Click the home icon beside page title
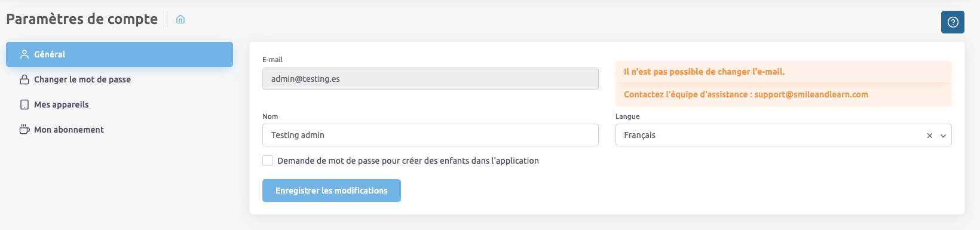The height and width of the screenshot is (230, 980). (180, 20)
